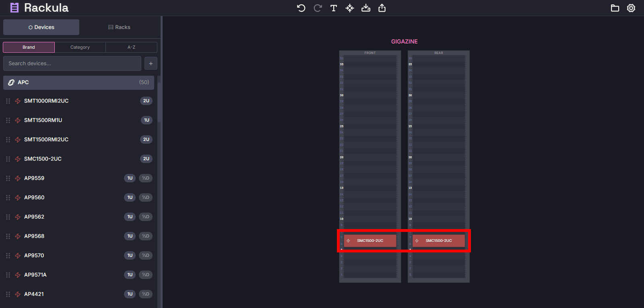Switch to the Devices tab
This screenshot has width=644, height=308.
click(41, 27)
